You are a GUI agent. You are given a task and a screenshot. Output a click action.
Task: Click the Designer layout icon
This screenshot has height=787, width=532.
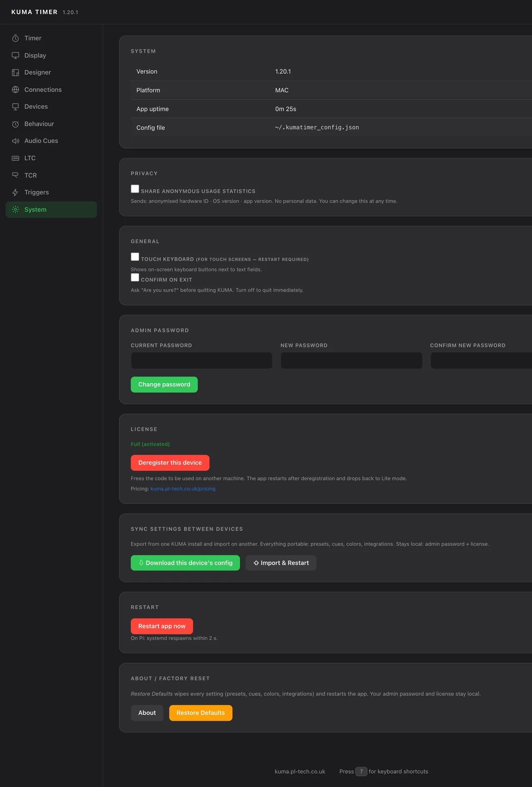pos(15,72)
